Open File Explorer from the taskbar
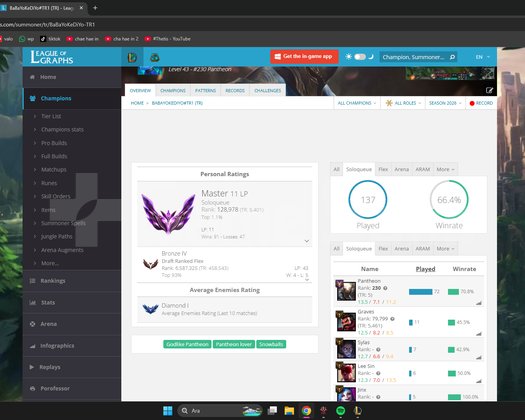525x420 pixels. (x=289, y=411)
